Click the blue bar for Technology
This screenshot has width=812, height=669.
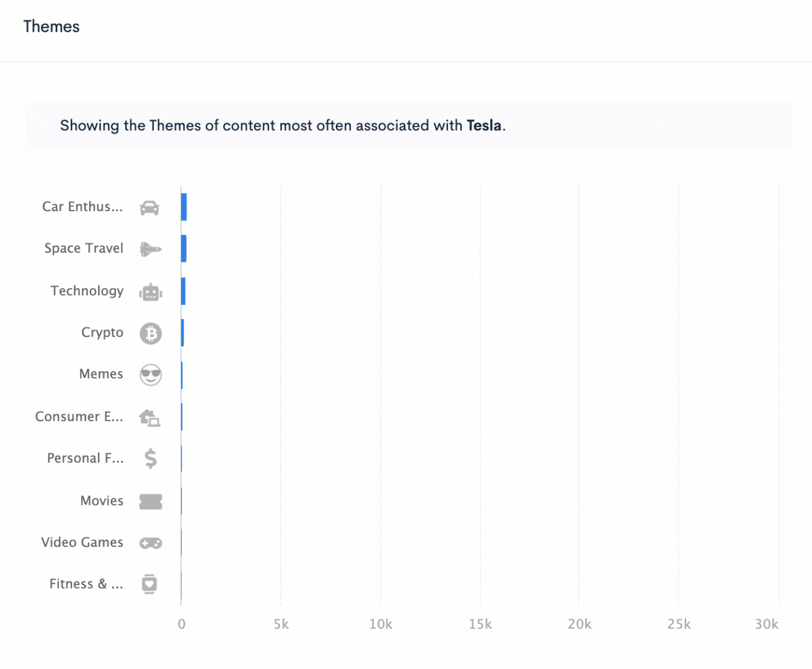[183, 291]
